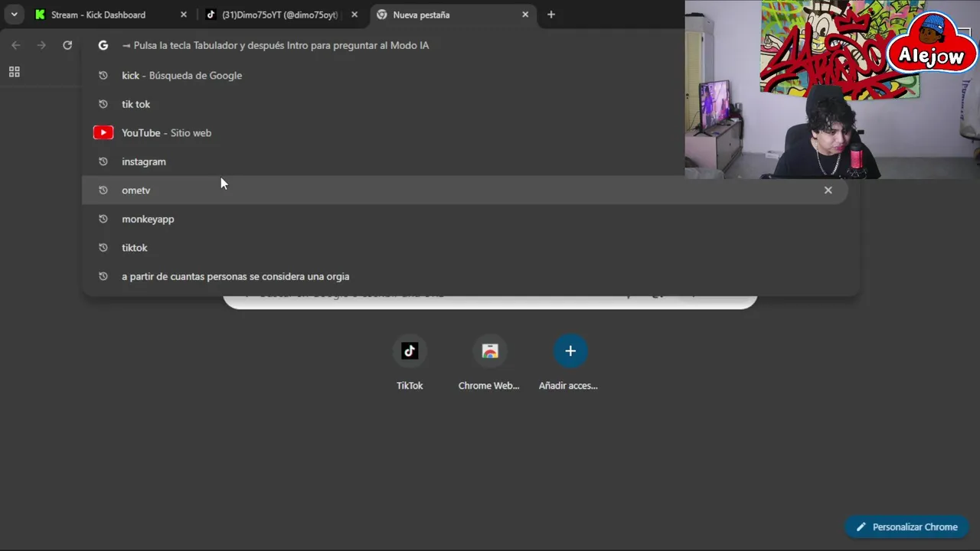The image size is (980, 551).
Task: Open the tab search dropdown arrow
Action: click(14, 15)
